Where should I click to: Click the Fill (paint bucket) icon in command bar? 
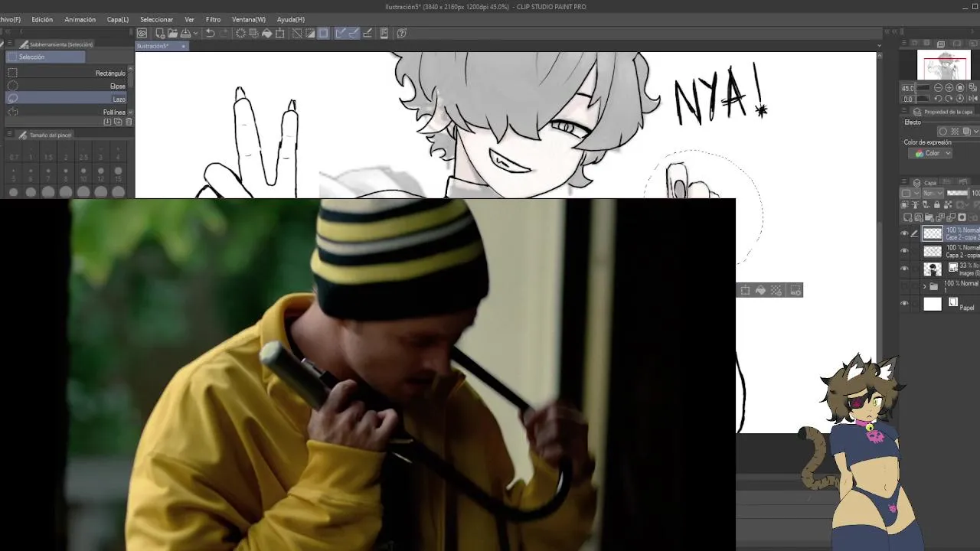[x=267, y=33]
